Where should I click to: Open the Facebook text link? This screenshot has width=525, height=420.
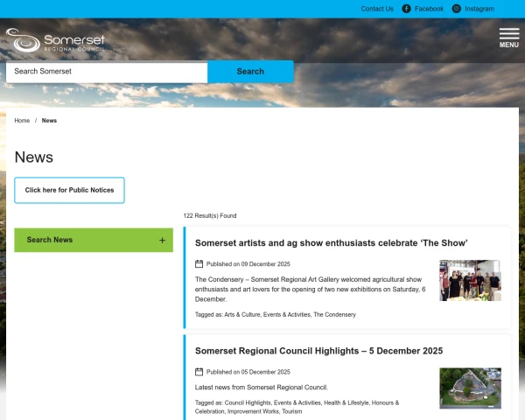point(429,9)
